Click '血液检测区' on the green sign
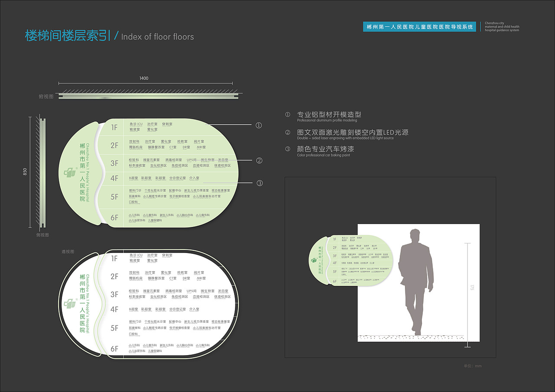 [x=202, y=165]
